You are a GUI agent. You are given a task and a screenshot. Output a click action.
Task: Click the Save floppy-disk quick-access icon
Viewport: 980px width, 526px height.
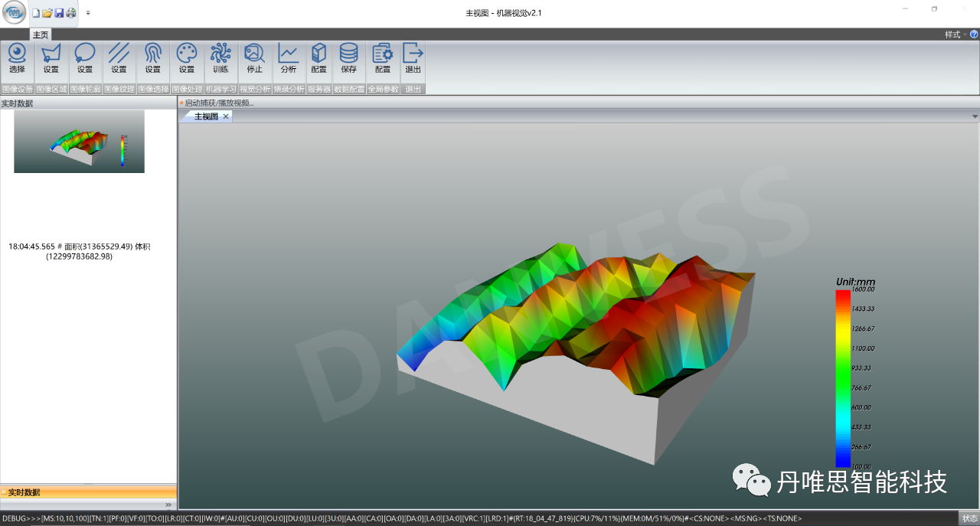59,13
